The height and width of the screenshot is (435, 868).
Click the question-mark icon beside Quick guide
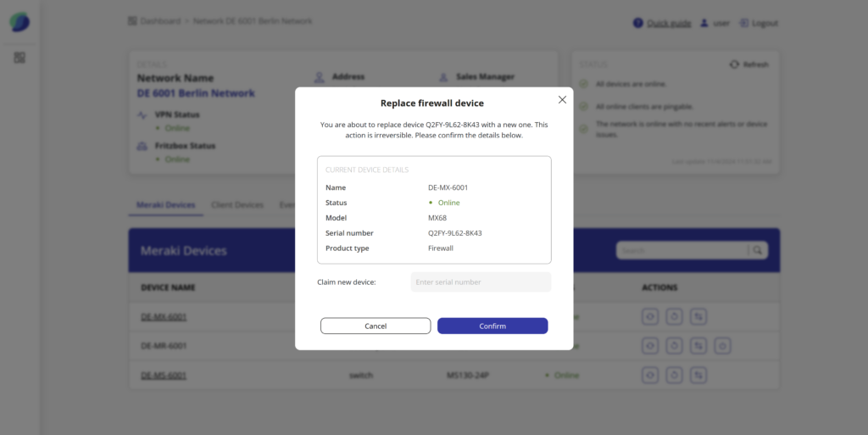click(x=638, y=23)
